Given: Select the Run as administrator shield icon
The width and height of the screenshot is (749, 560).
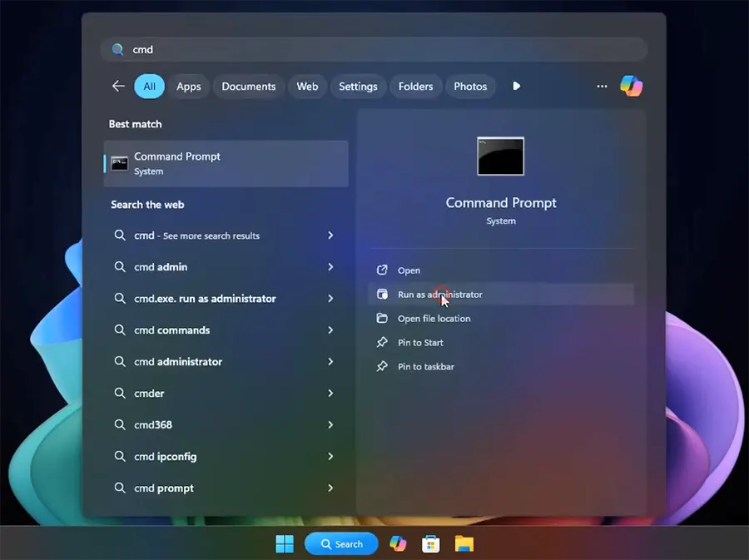Looking at the screenshot, I should tap(382, 294).
